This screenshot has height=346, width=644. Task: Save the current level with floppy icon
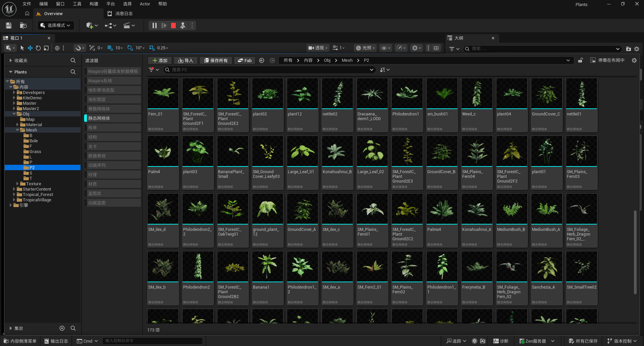9,26
